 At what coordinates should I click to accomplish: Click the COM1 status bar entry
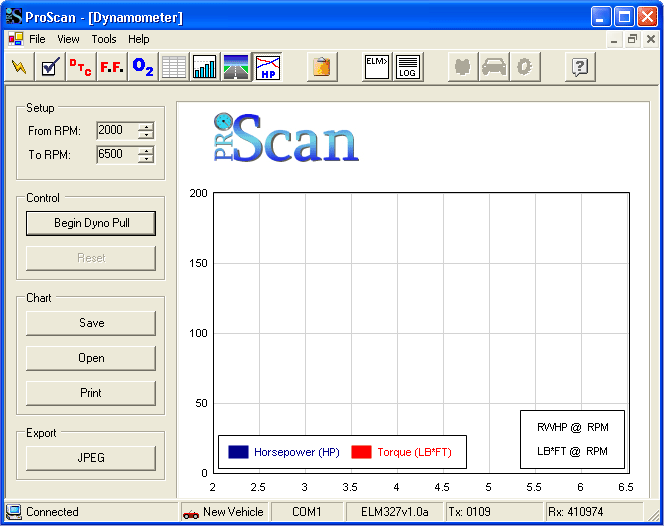point(307,512)
